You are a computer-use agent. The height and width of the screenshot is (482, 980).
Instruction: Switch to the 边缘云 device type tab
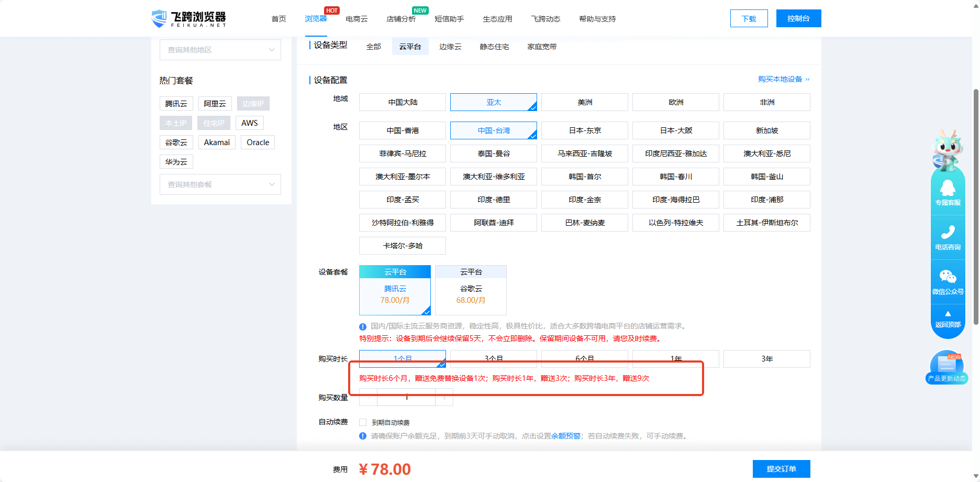click(x=450, y=46)
